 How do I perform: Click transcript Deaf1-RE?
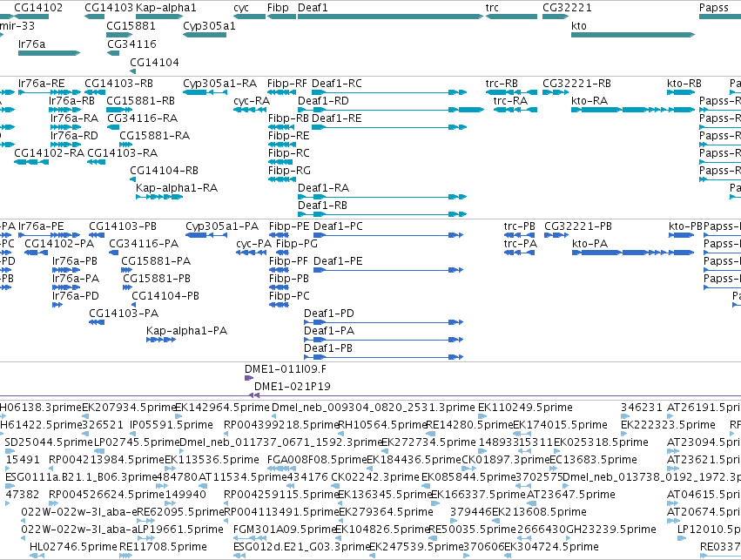(x=337, y=118)
